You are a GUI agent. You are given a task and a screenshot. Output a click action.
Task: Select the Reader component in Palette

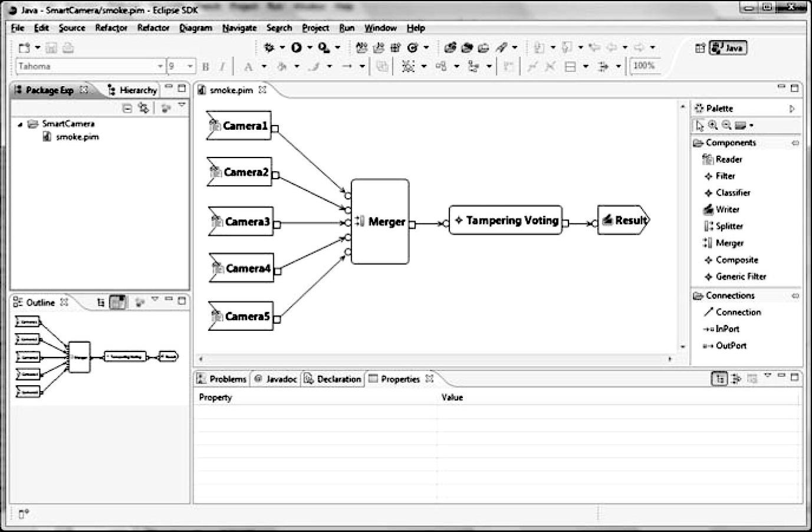tap(722, 159)
